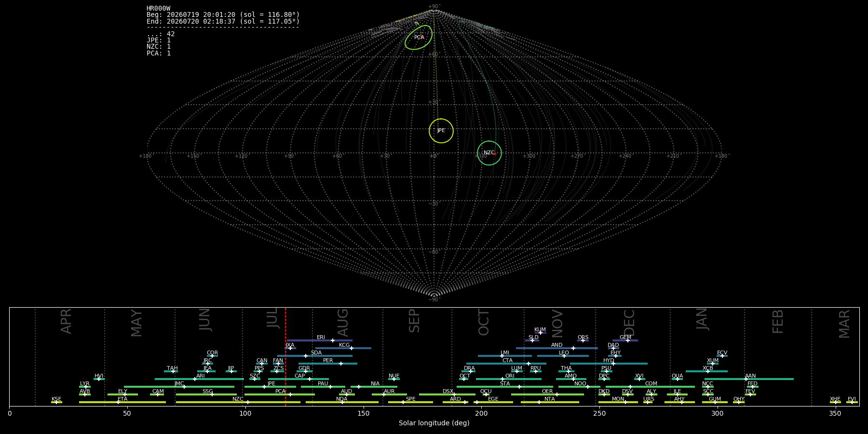The height and width of the screenshot is (434, 868).
Task: Click the GEM shower peak marker
Action: [x=628, y=340]
